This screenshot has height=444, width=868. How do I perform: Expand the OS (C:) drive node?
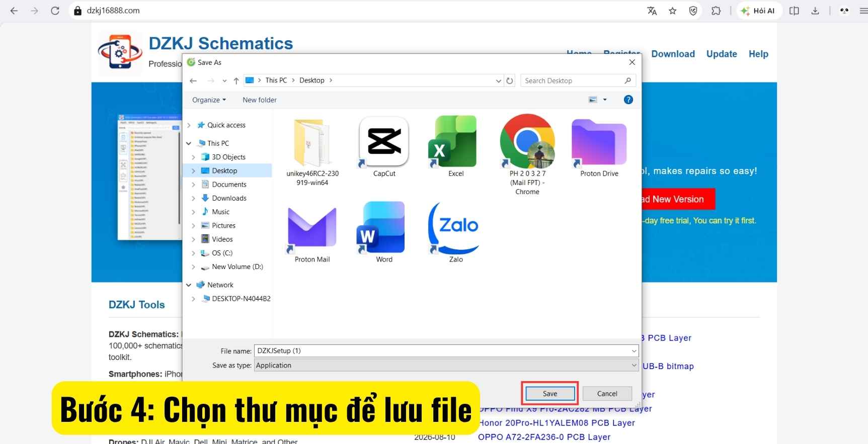(x=193, y=253)
